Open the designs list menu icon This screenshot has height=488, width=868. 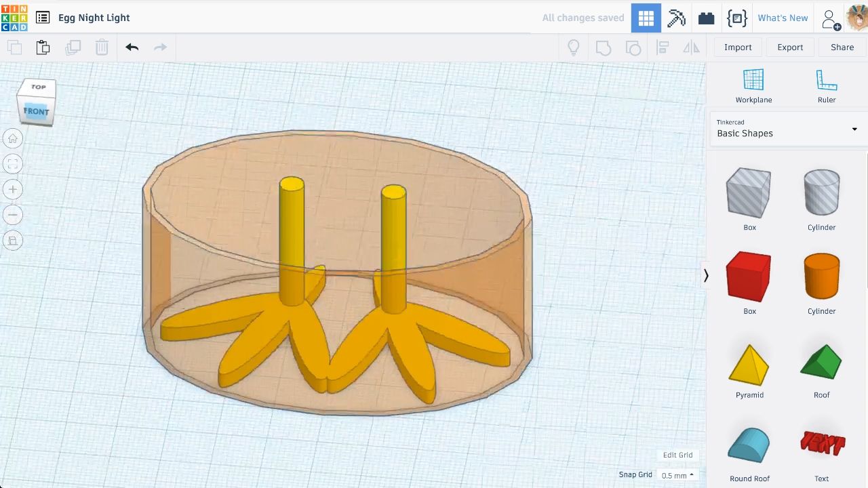click(x=42, y=18)
